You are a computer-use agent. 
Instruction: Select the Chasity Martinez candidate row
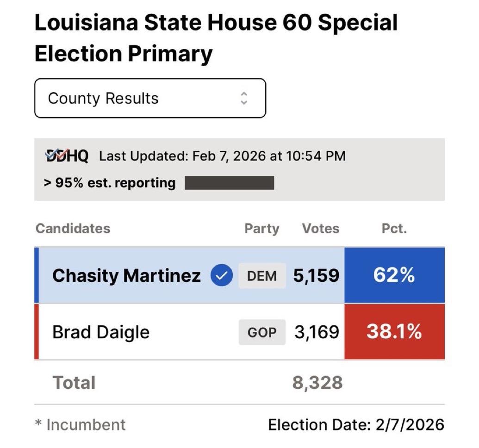tap(126, 276)
